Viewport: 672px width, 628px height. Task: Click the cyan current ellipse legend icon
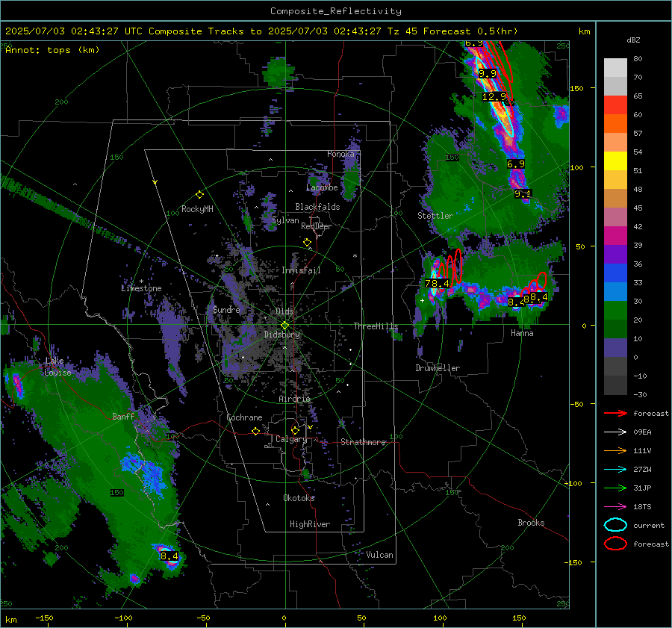tap(615, 525)
